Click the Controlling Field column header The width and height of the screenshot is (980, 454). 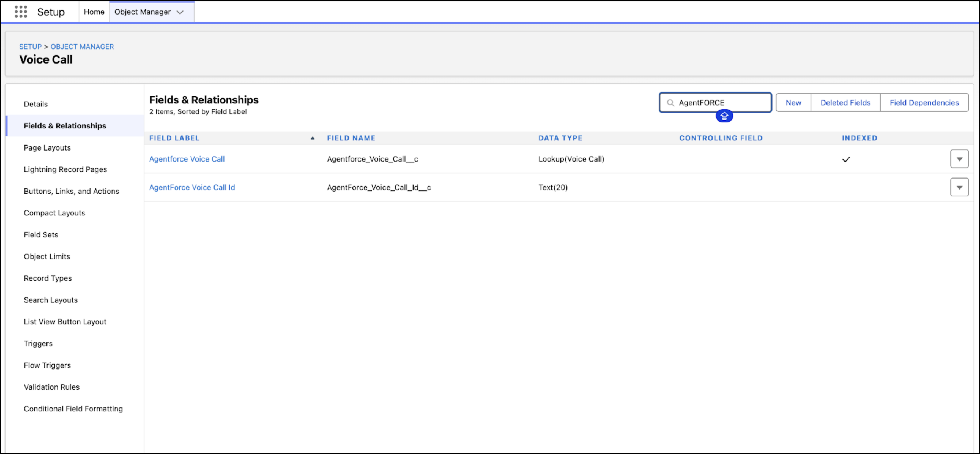pos(721,138)
